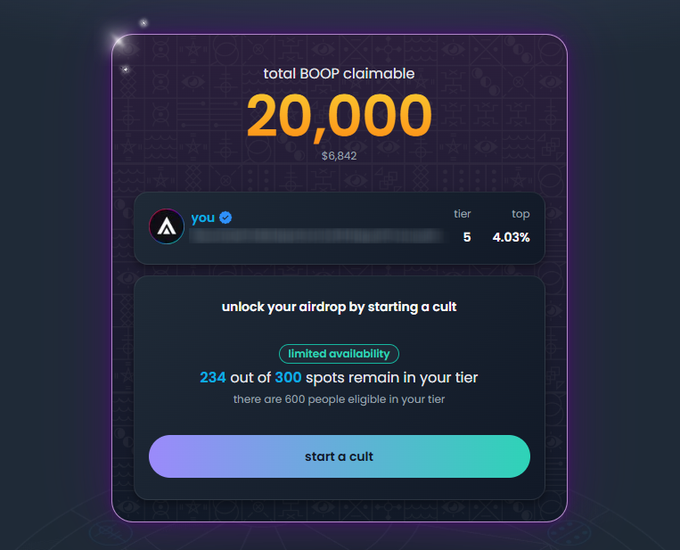Screen dimensions: 680x550
Task: Click the 234 remaining spots number
Action: (x=212, y=377)
